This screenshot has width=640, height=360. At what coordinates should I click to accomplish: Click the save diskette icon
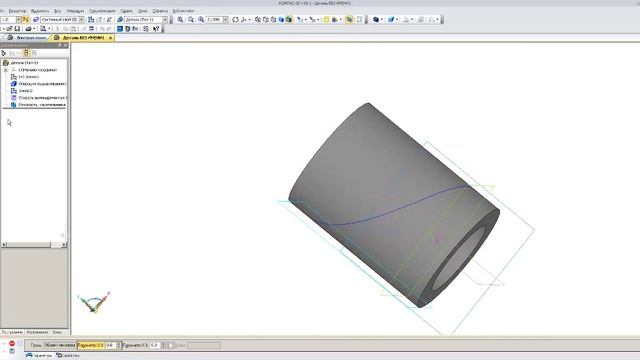point(17,29)
